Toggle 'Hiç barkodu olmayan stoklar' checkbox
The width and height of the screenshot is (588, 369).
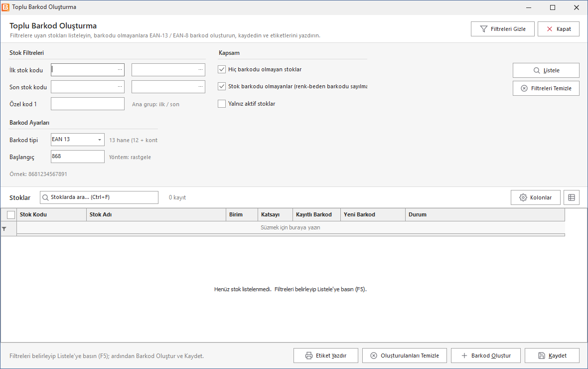(x=222, y=69)
